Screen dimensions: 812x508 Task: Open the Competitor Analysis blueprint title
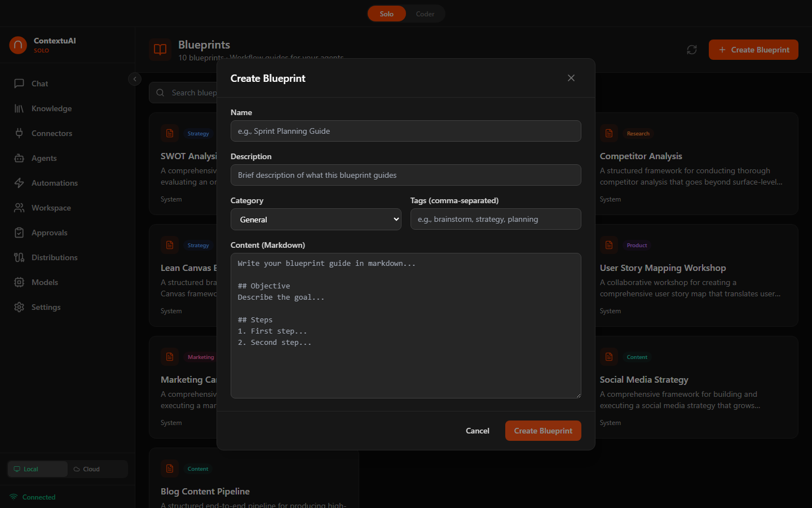click(641, 156)
